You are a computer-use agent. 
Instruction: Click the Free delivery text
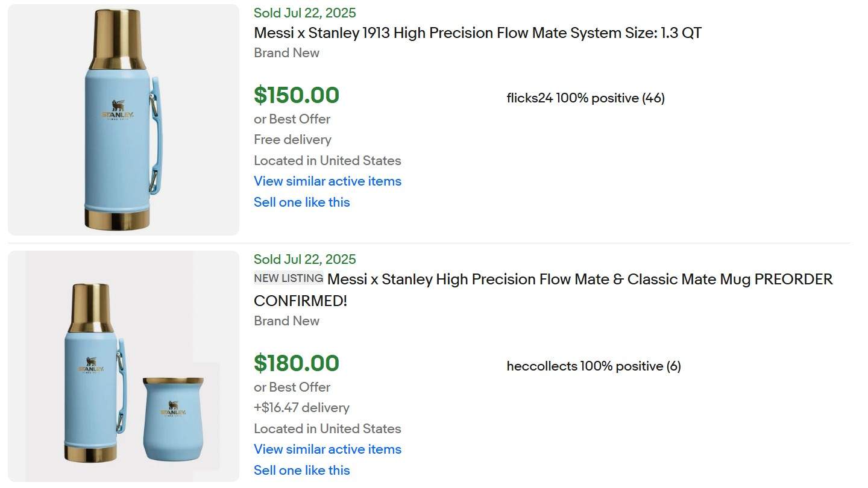click(292, 140)
